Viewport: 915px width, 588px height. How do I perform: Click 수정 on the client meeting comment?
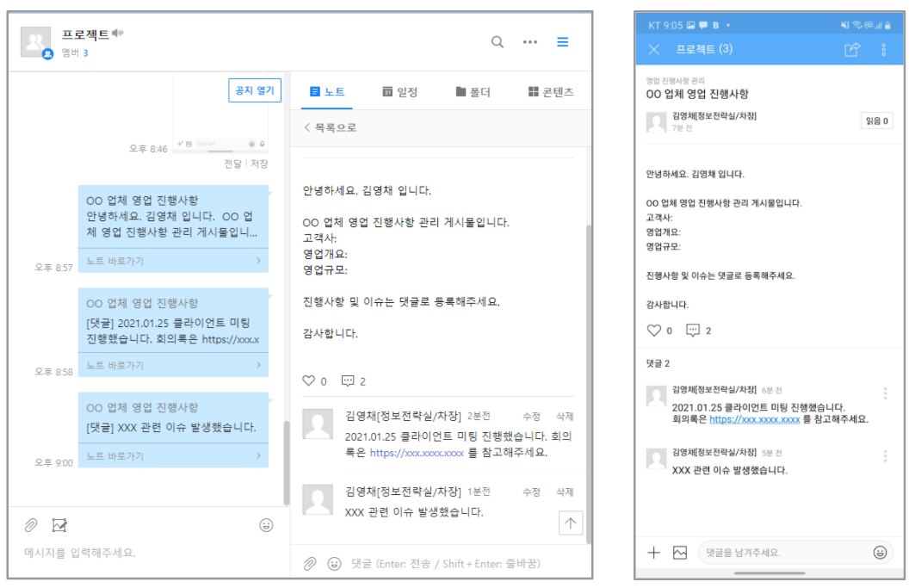click(531, 417)
